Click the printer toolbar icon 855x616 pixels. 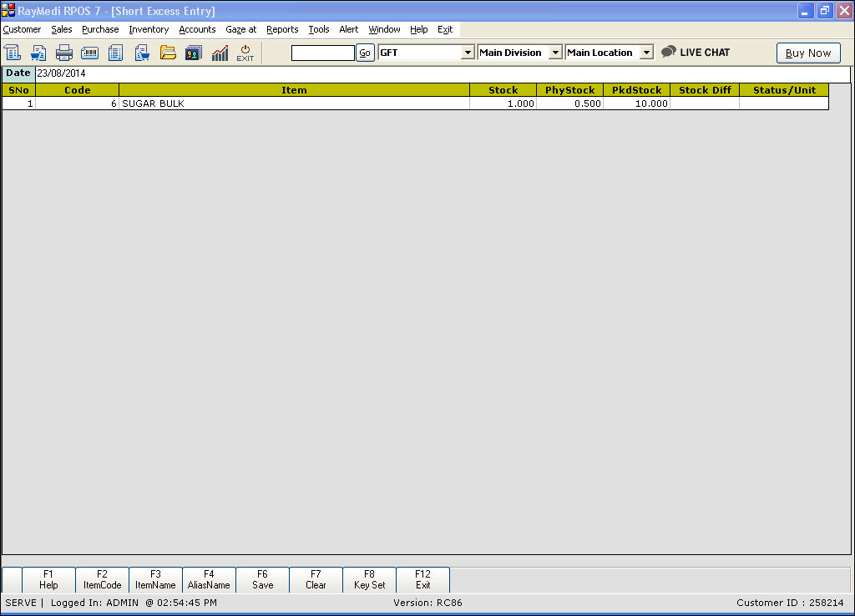(x=64, y=53)
